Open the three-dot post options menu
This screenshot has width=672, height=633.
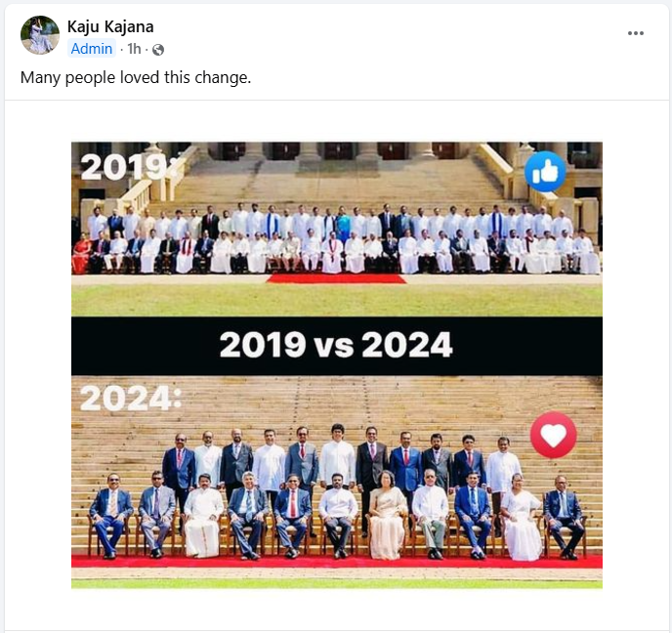pos(636,33)
